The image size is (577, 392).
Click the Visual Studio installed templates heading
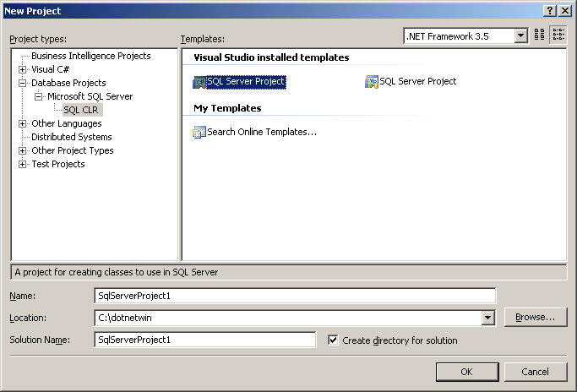pyautogui.click(x=271, y=57)
